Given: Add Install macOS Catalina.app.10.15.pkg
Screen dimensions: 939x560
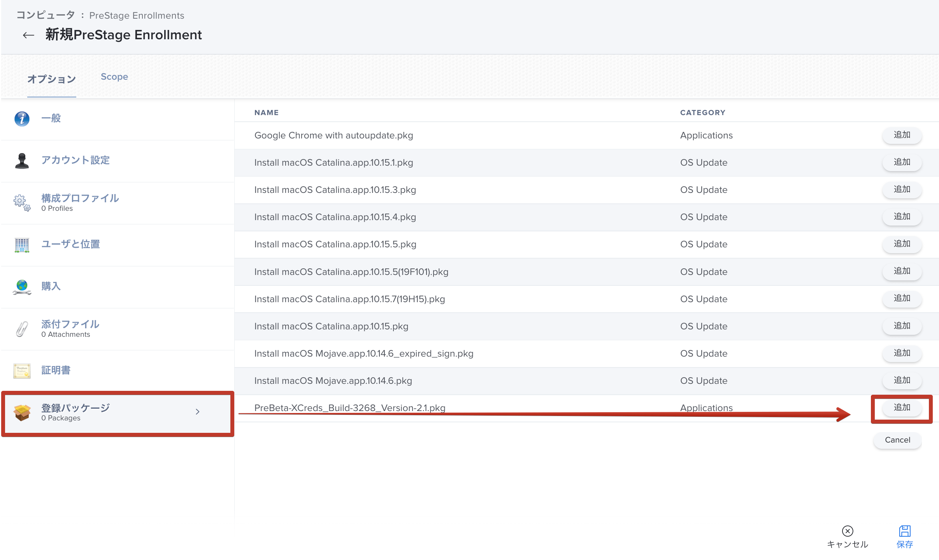Looking at the screenshot, I should tap(902, 326).
